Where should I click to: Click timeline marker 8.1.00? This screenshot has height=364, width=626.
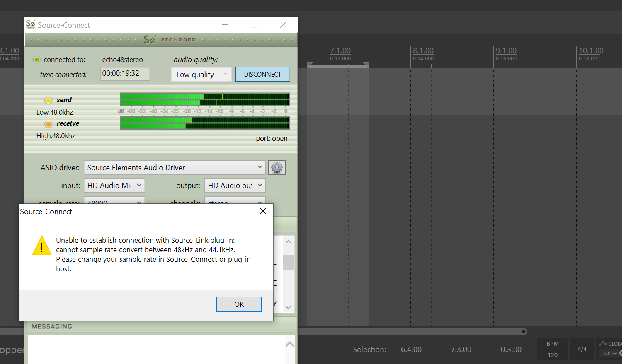423,51
